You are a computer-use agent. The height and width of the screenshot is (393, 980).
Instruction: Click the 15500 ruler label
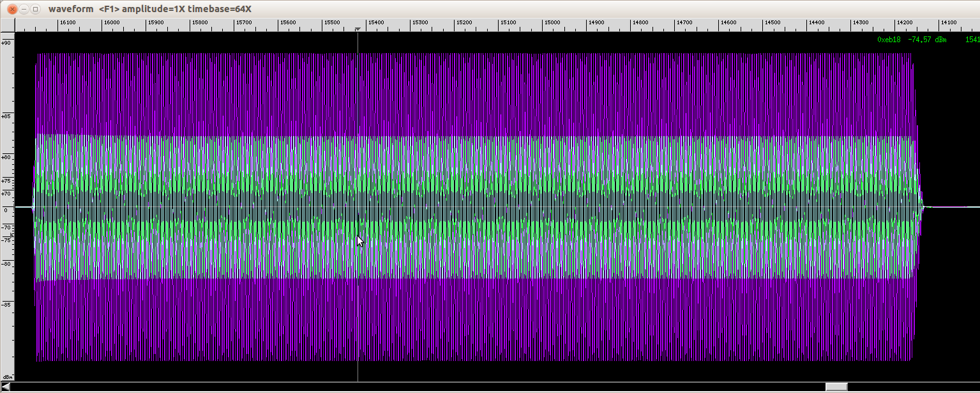[331, 23]
